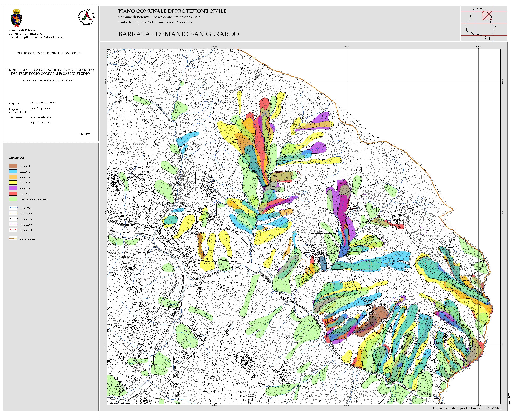Select the Carta Inventario Frane 1988 green swatch

tap(13, 199)
